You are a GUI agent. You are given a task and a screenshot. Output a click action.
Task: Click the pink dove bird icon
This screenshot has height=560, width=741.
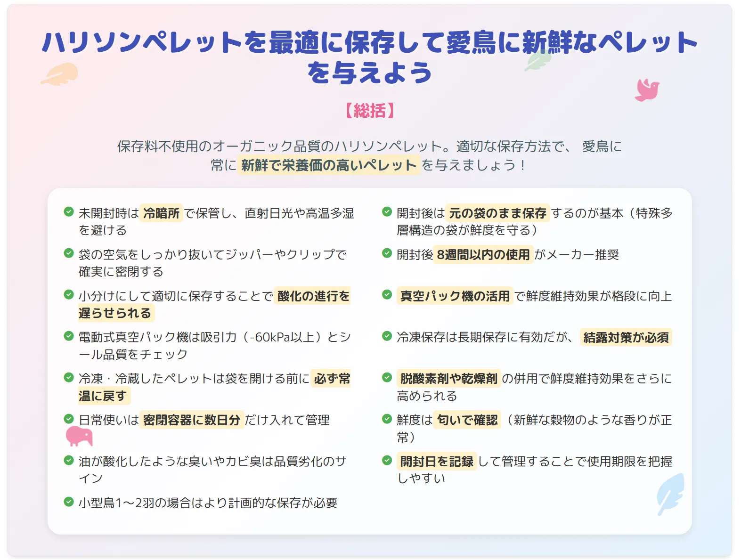pyautogui.click(x=647, y=89)
